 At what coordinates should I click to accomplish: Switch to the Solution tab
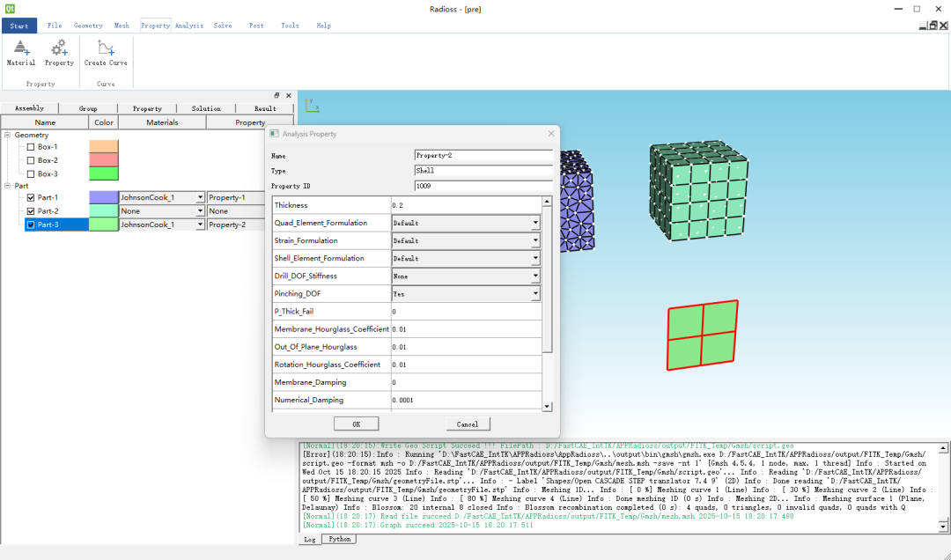[206, 108]
